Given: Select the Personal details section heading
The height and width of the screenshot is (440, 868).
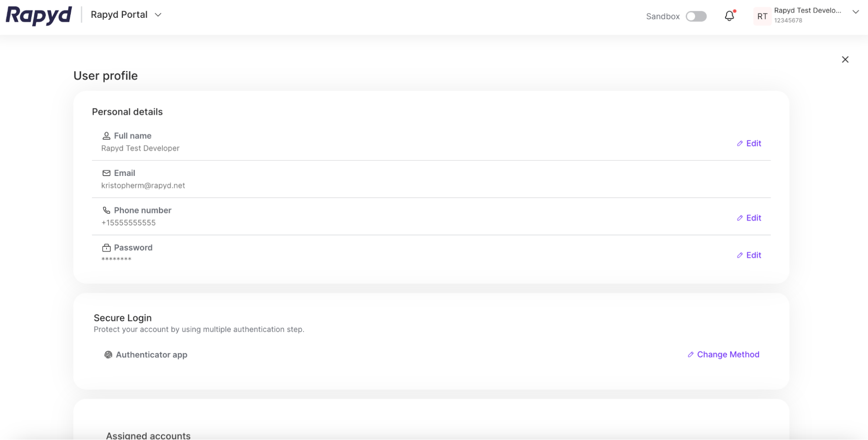Looking at the screenshot, I should coord(127,112).
